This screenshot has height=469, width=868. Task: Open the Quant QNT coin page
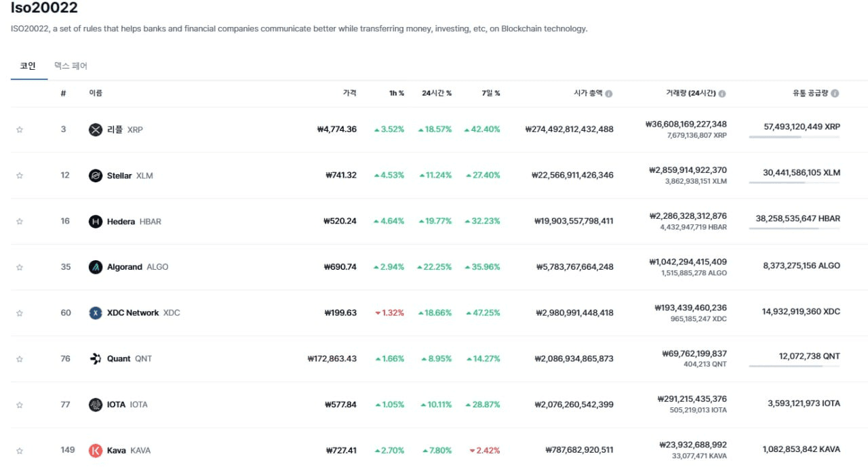(130, 359)
